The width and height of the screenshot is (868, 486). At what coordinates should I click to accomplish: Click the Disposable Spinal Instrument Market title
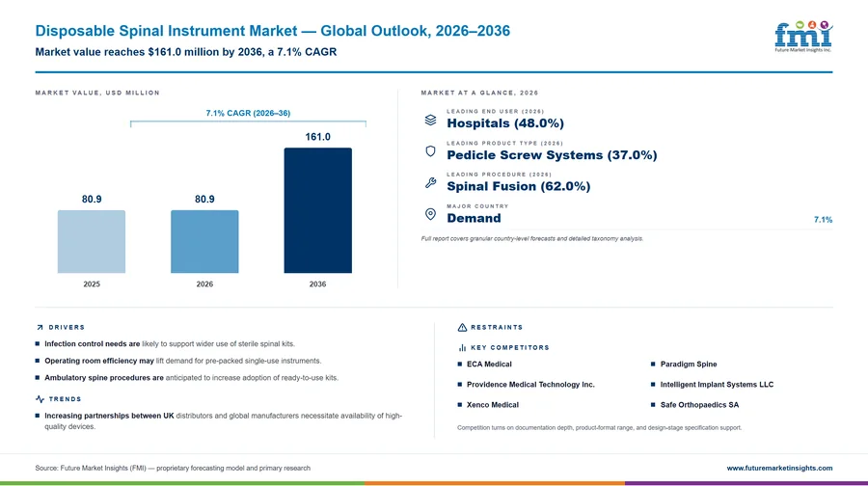pyautogui.click(x=272, y=31)
